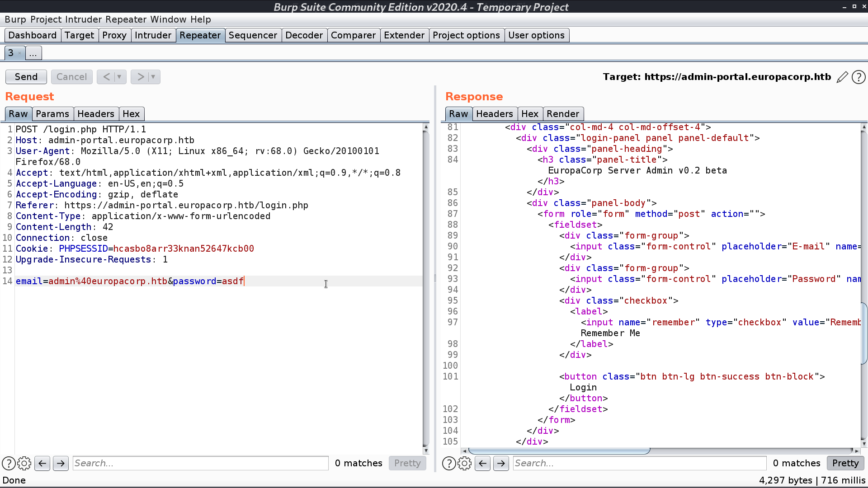868x488 pixels.
Task: Open back history dropdown arrow
Action: point(120,77)
